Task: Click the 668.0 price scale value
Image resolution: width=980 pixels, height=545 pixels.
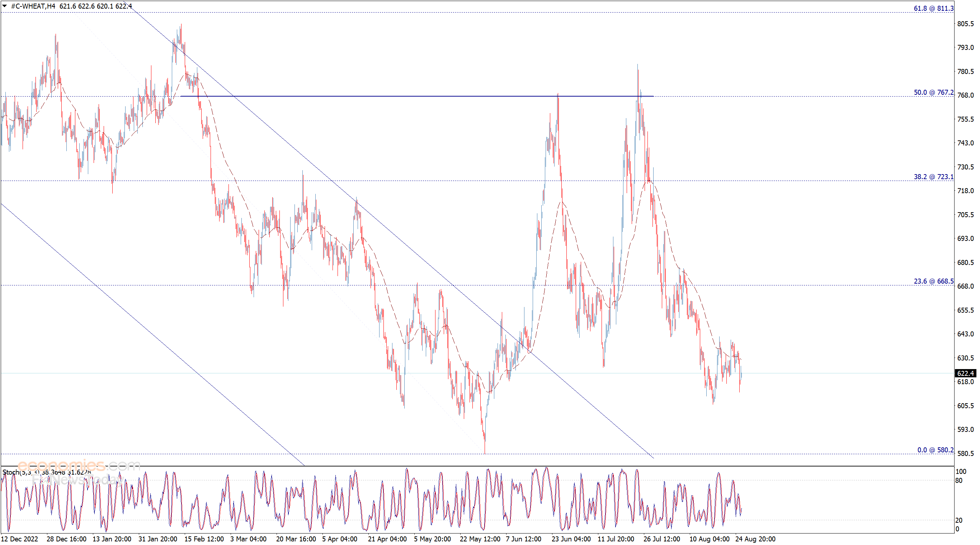Action: (966, 286)
